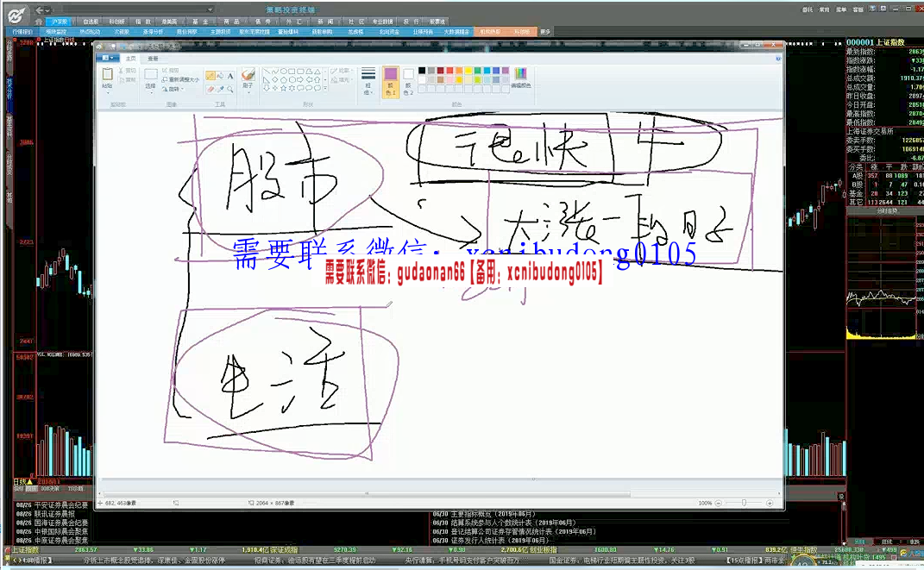Screen dimensions: 924x570
Task: Choose the right arrow shape
Action: tap(299, 79)
